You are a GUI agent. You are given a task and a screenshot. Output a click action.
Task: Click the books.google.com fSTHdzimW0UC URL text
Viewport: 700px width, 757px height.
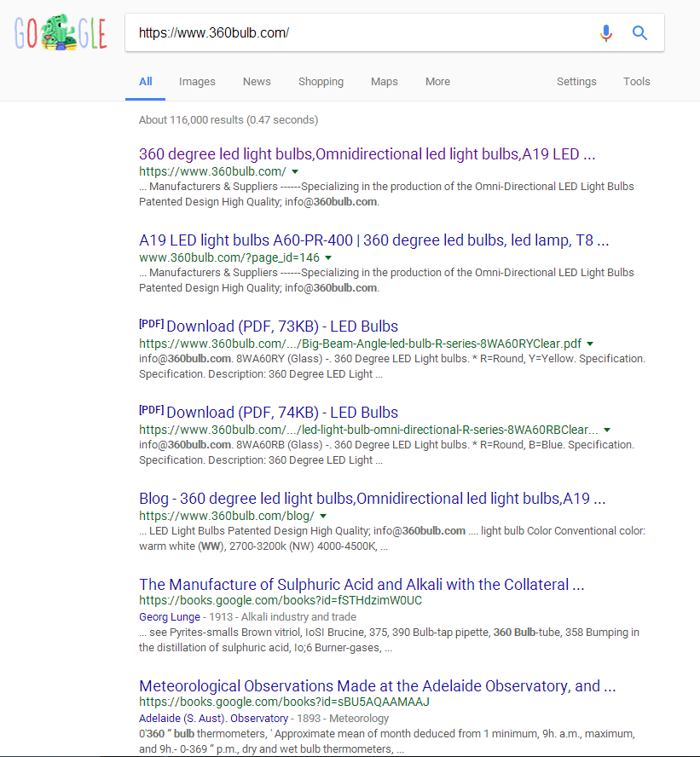click(281, 601)
